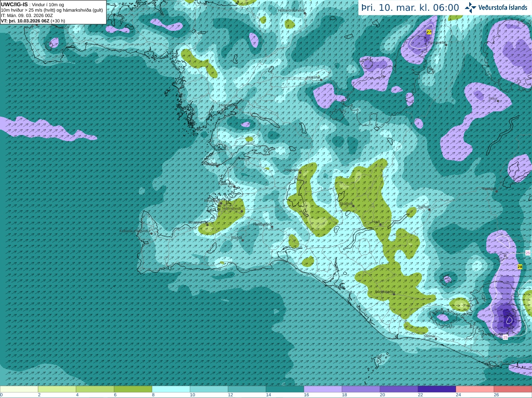Click the yellow 27 gust label near Hveravellir
This screenshot has height=398, width=532.
[x=429, y=32]
